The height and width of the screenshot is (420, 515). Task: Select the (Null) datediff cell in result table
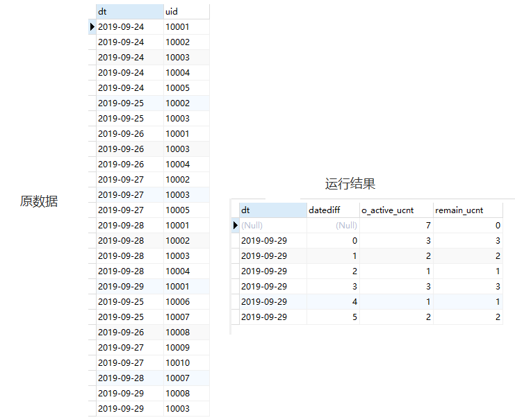tap(333, 226)
